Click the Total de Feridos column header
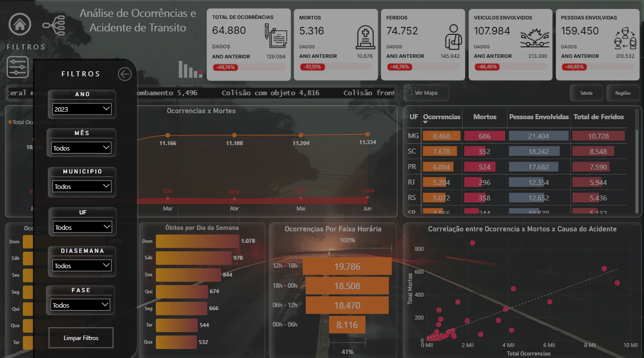Image resolution: width=644 pixels, height=358 pixels. point(599,117)
